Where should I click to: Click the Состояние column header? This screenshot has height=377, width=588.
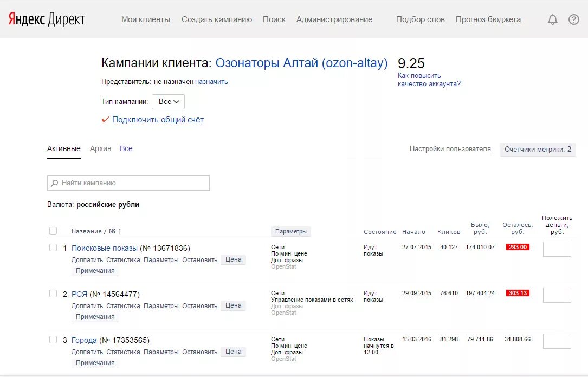(x=380, y=232)
